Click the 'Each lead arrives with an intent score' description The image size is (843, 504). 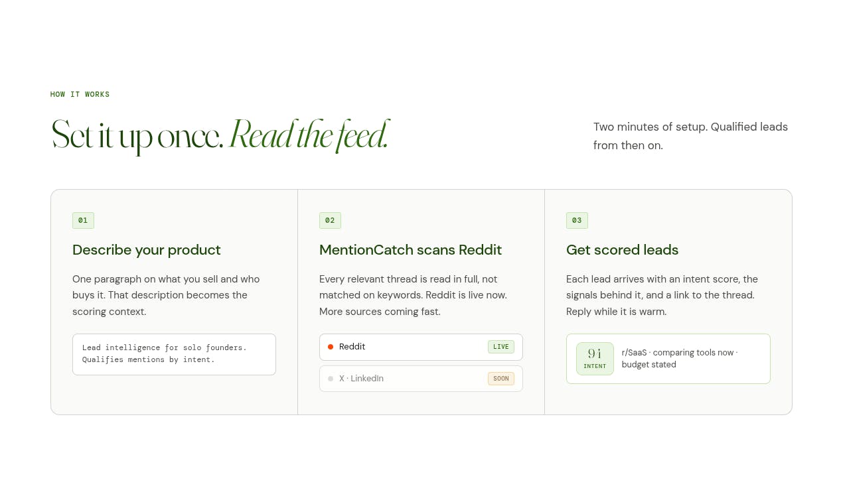662,295
